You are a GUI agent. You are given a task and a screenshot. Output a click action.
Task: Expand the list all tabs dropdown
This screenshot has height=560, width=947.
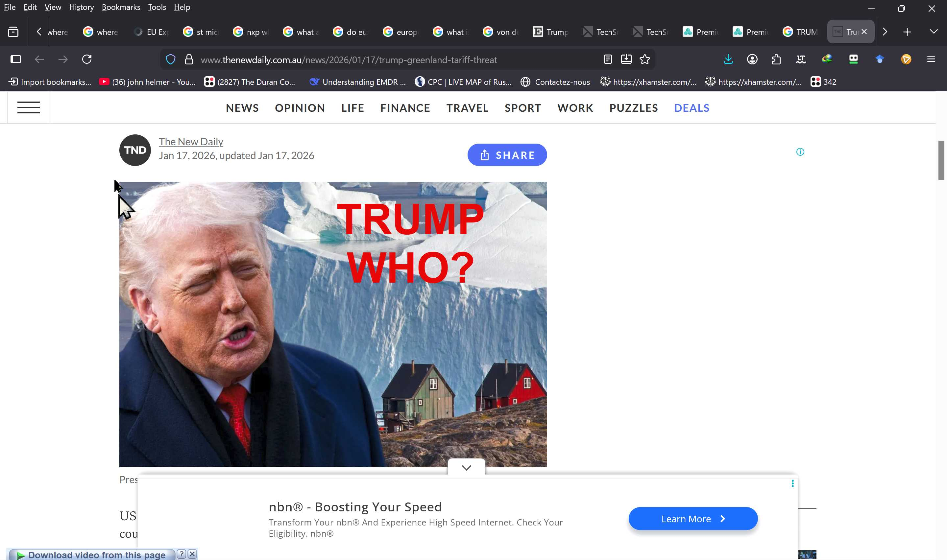934,32
